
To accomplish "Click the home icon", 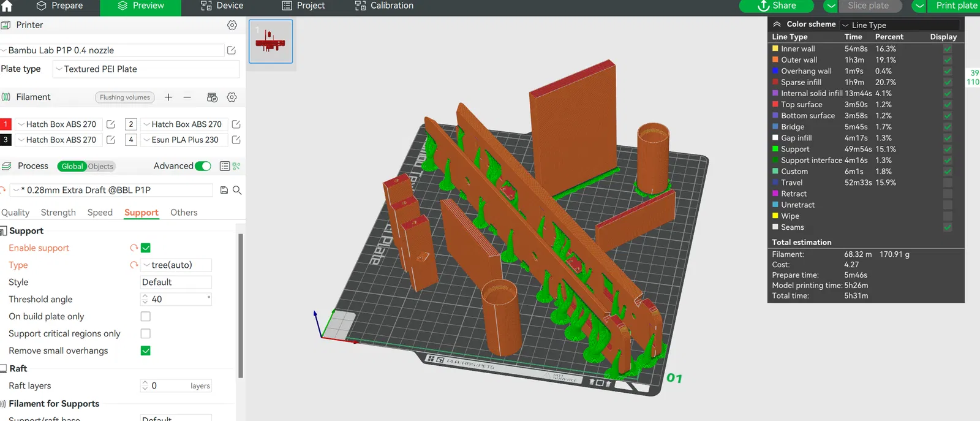I will [x=7, y=6].
